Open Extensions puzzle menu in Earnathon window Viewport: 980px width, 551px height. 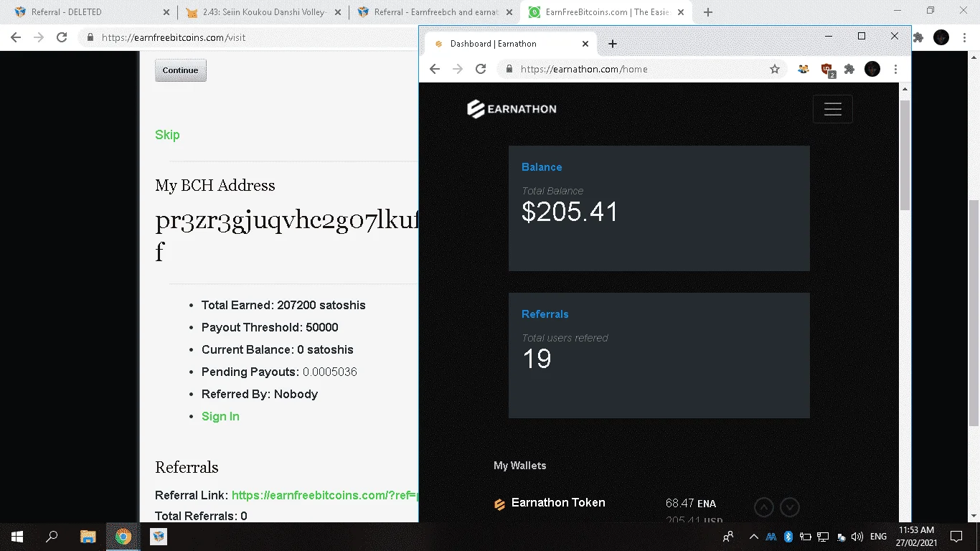click(x=849, y=69)
